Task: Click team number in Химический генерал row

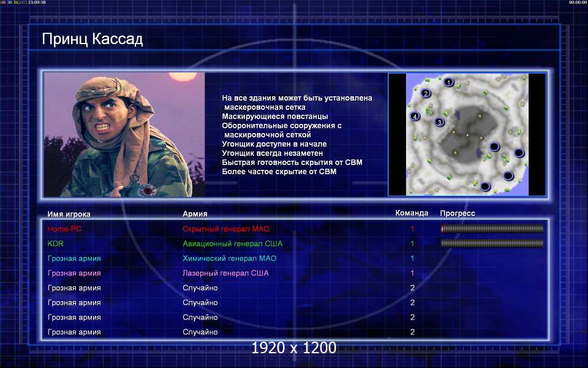Action: (412, 258)
